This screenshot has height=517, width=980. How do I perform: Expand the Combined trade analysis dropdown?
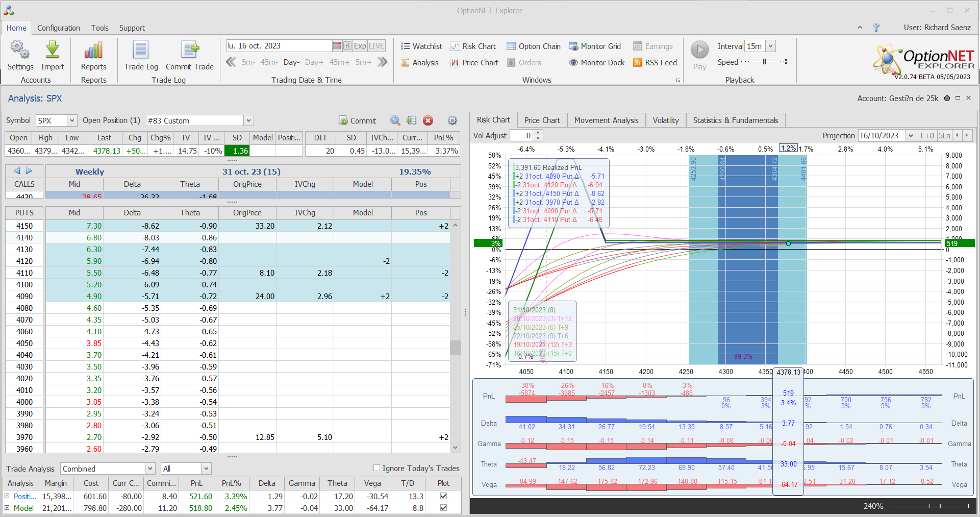pyautogui.click(x=150, y=469)
